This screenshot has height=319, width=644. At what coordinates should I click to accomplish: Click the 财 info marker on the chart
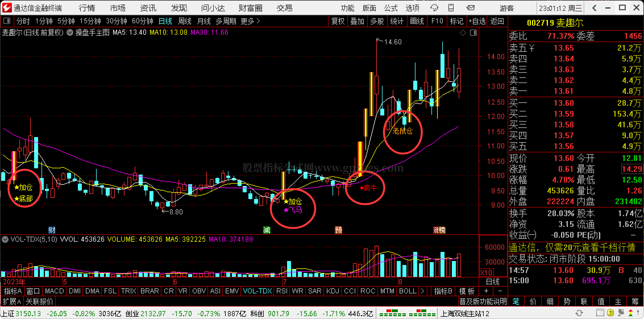[x=52, y=230]
